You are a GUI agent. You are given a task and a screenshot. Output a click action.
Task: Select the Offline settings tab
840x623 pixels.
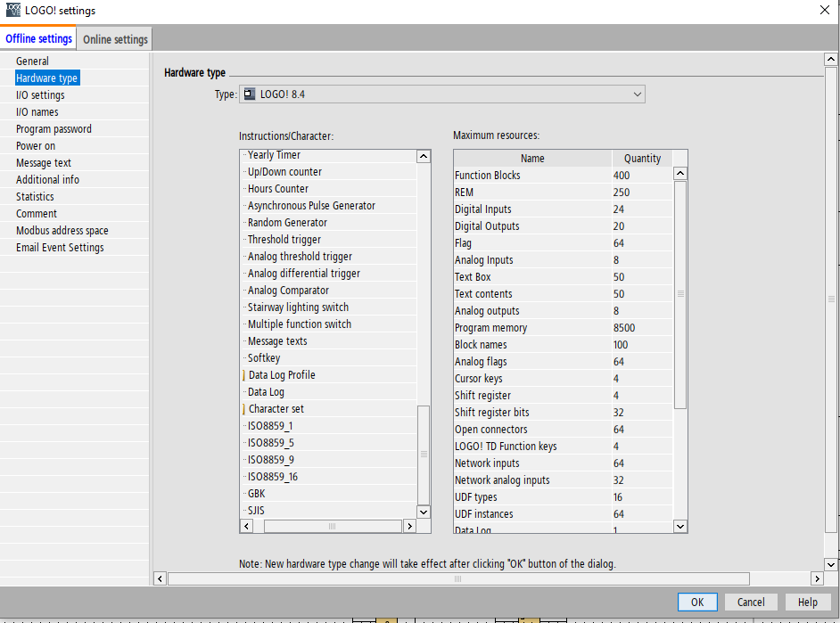pos(39,39)
